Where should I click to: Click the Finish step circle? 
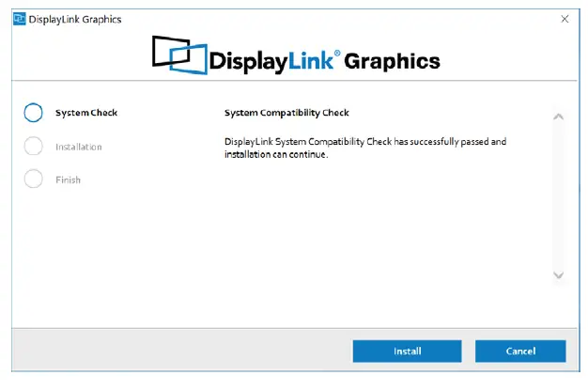point(34,179)
